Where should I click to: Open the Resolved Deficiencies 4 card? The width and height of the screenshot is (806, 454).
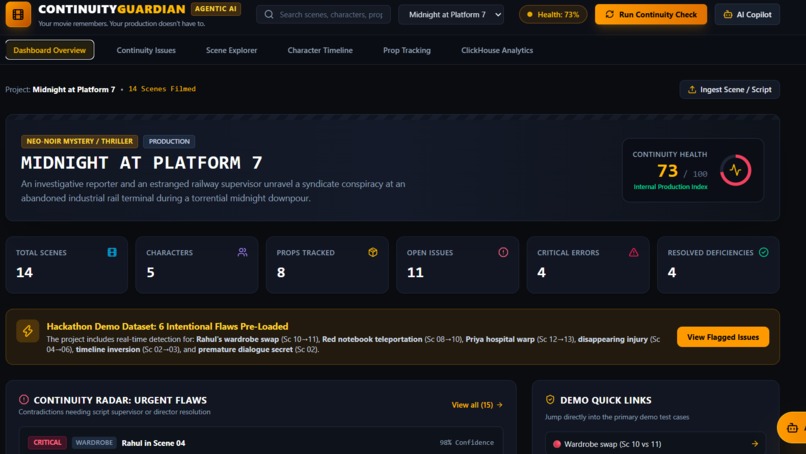click(x=718, y=265)
